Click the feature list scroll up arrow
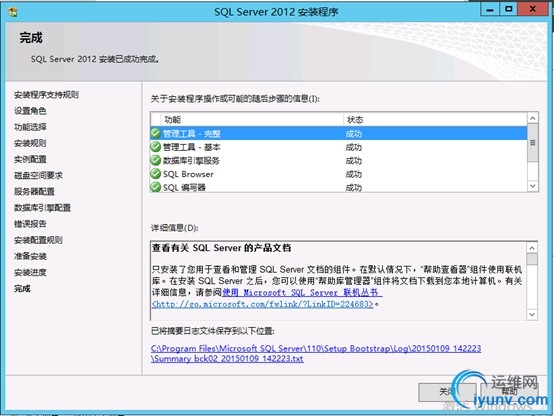Image resolution: width=554 pixels, height=416 pixels. [533, 118]
